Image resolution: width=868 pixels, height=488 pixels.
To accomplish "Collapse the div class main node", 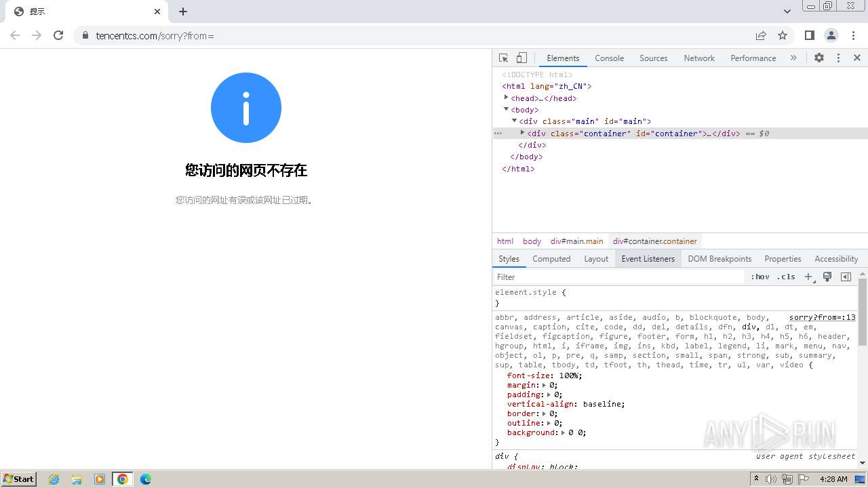I will coord(514,121).
